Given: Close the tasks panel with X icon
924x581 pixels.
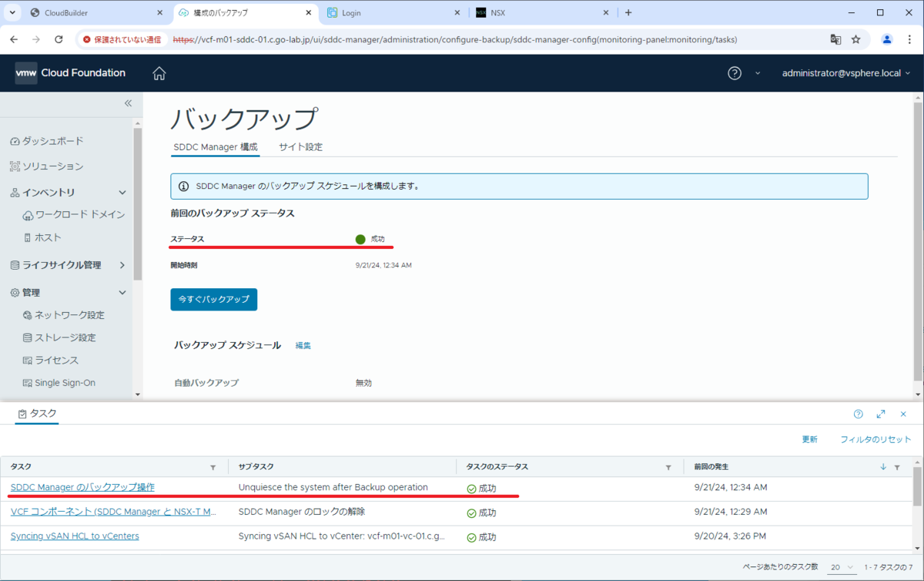Looking at the screenshot, I should 903,414.
